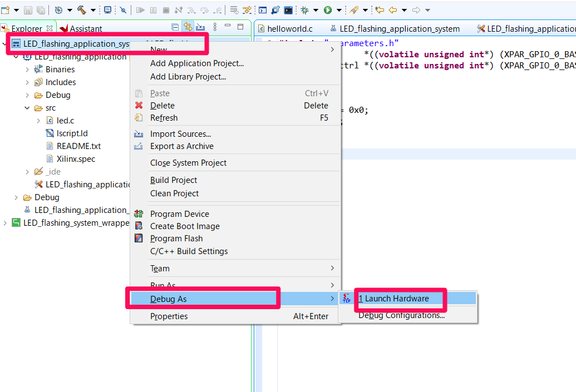Expand the Binaries tree node

(x=27, y=70)
